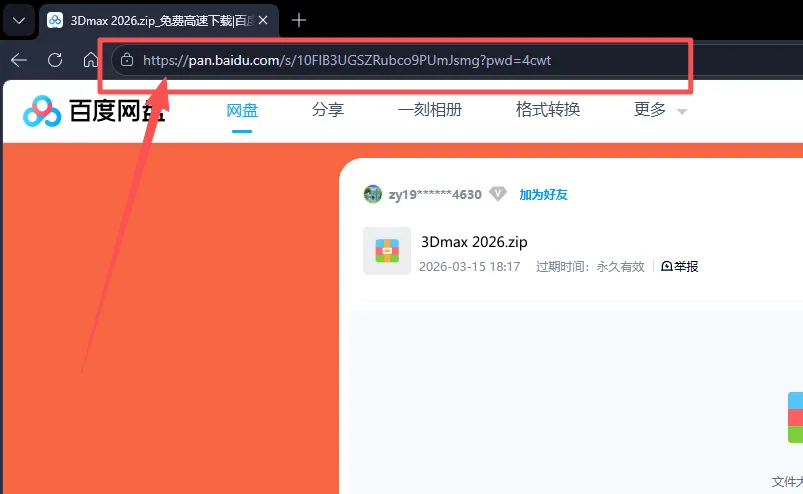This screenshot has width=803, height=494.
Task: Open the tab search dropdown chevron
Action: [x=19, y=21]
